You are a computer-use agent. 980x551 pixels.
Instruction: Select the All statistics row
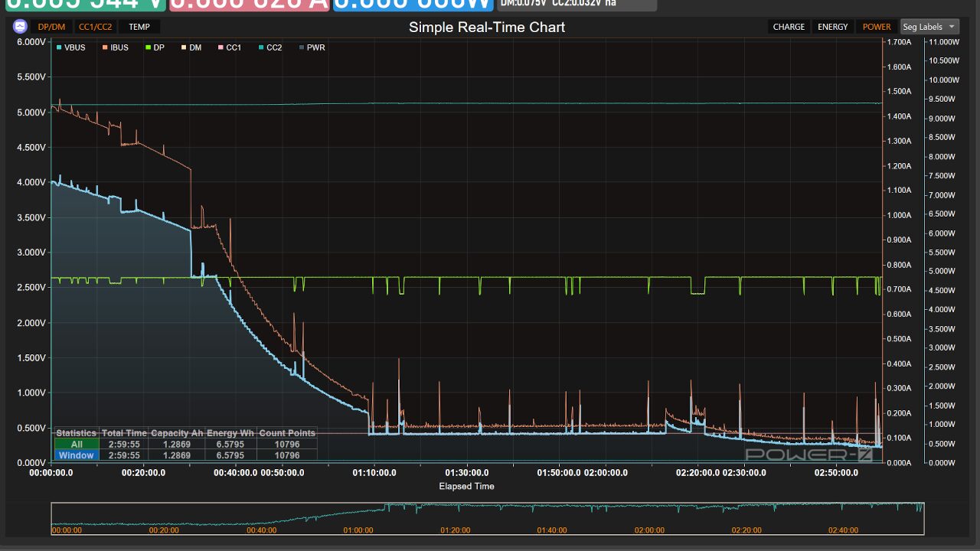[185, 444]
